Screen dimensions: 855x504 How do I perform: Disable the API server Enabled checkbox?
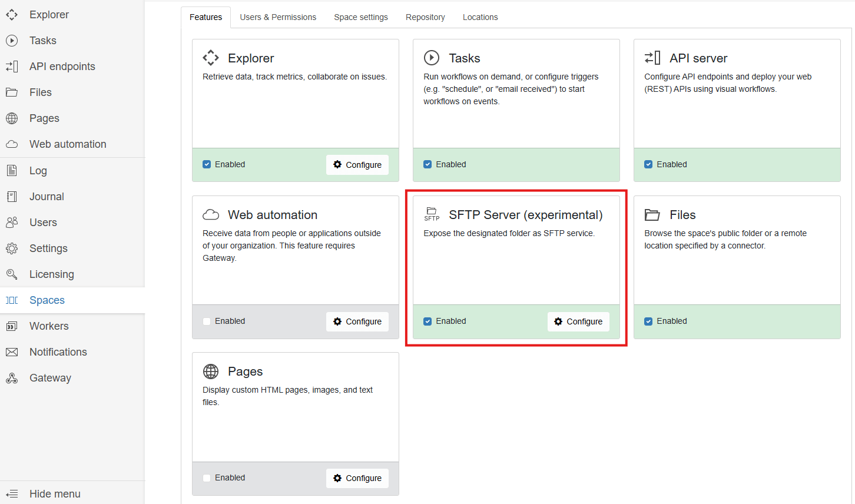(x=648, y=165)
